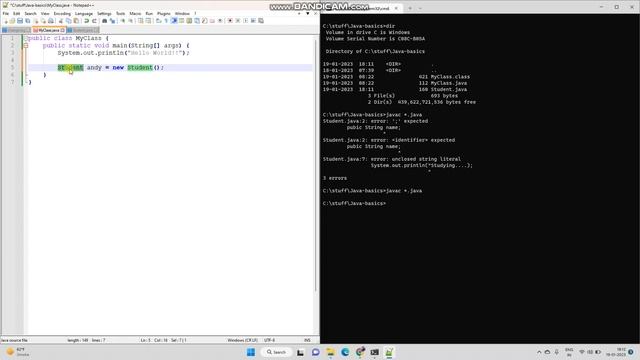The width and height of the screenshot is (640, 360).
Task: Open the Document List panel icon
Action: coord(197,20)
